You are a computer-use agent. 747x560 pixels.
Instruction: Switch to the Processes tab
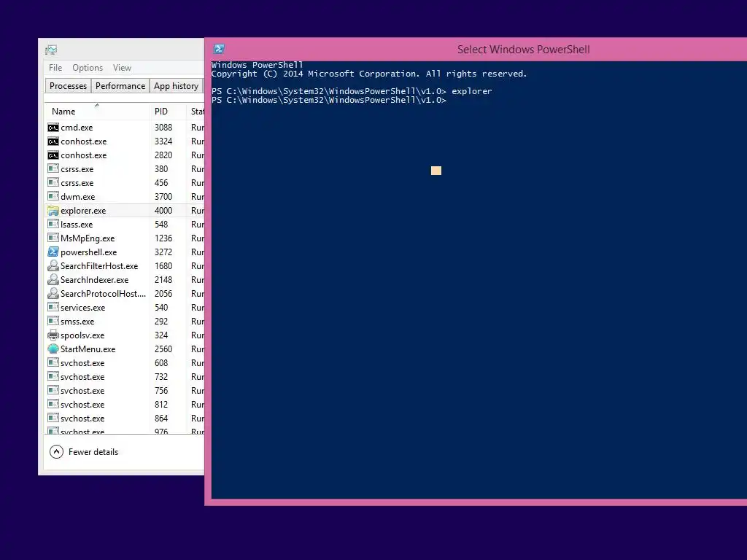pyautogui.click(x=68, y=86)
